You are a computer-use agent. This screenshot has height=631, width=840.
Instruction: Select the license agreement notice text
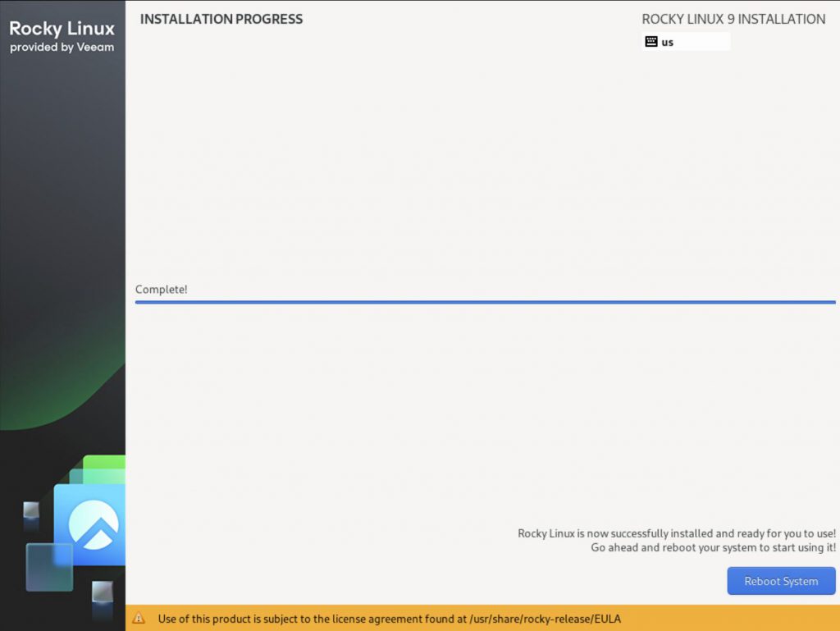390,619
